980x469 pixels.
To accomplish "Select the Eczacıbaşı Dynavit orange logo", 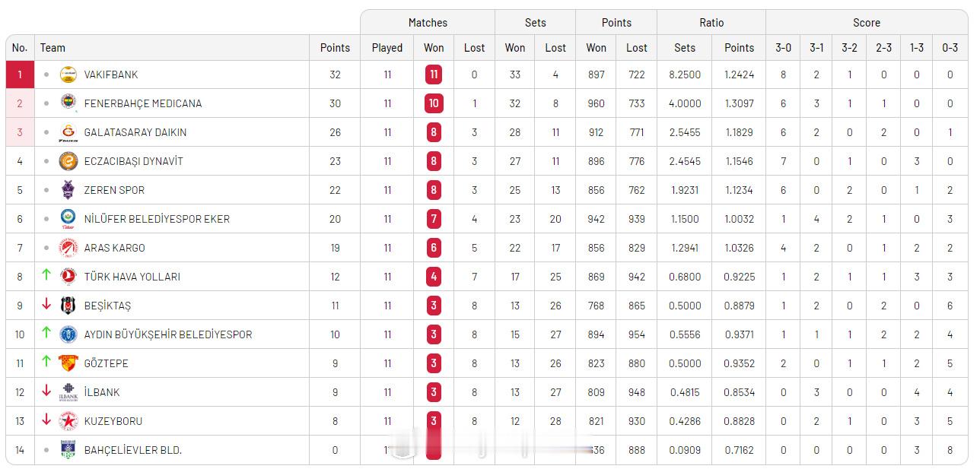I will coord(68,161).
